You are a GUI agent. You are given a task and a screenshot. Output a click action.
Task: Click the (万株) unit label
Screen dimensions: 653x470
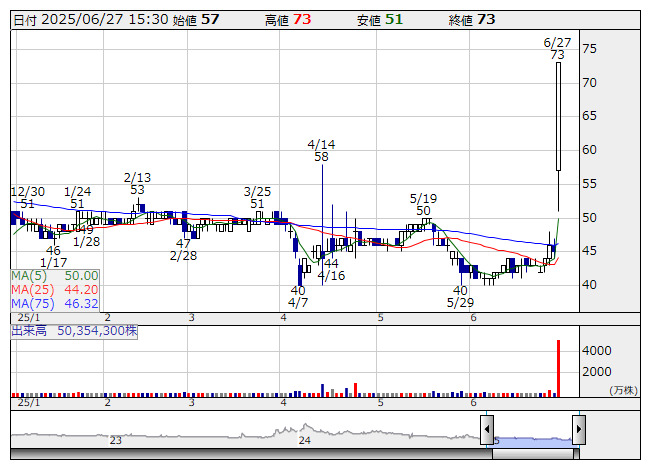tap(623, 390)
